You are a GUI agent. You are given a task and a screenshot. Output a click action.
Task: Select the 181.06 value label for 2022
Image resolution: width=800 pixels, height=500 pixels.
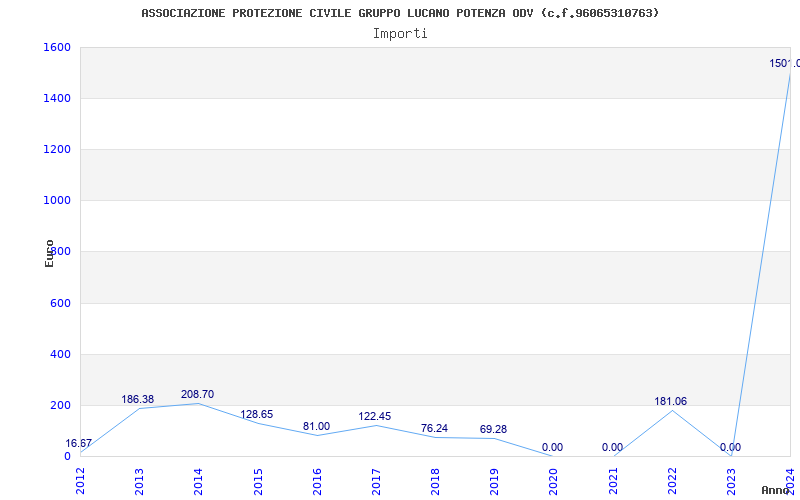[x=670, y=402]
